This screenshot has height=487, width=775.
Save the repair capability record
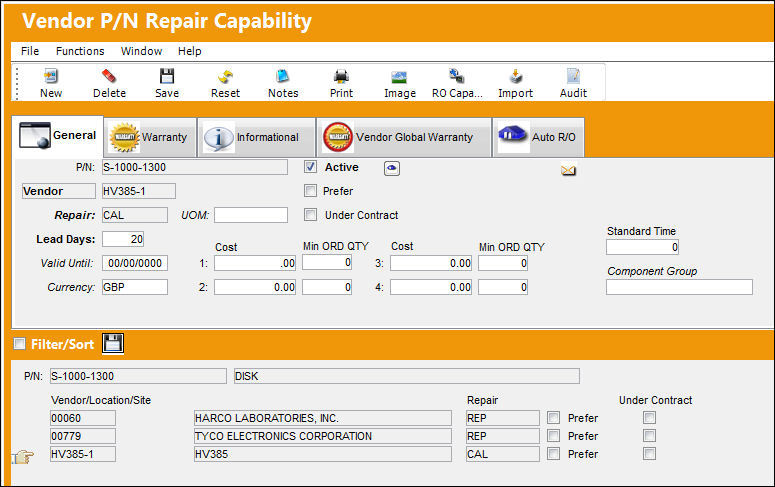click(167, 83)
